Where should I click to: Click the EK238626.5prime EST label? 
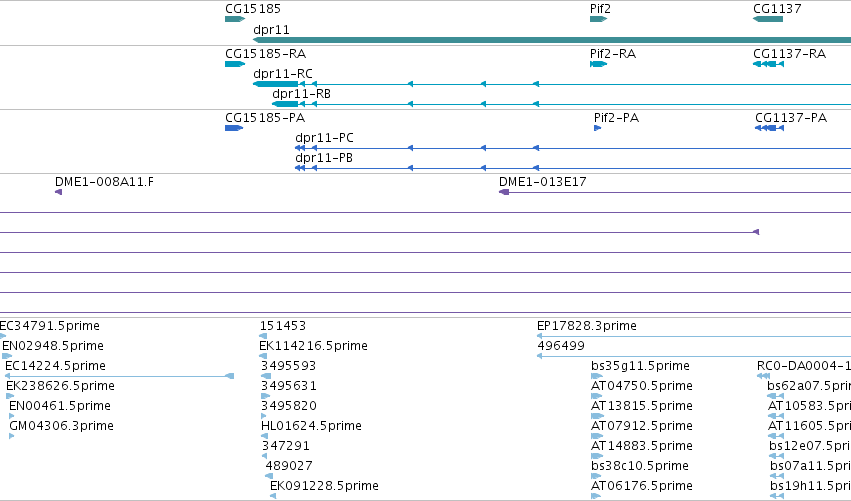tap(60, 386)
